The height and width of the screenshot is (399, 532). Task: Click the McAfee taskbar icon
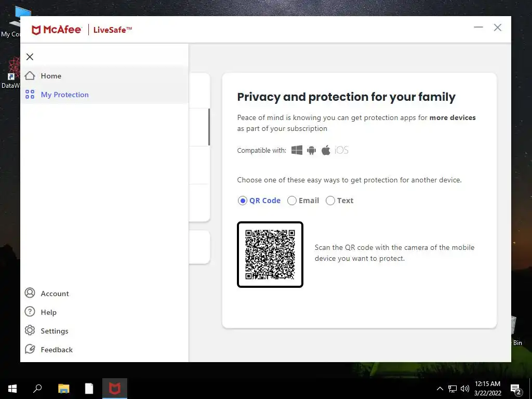click(x=115, y=389)
